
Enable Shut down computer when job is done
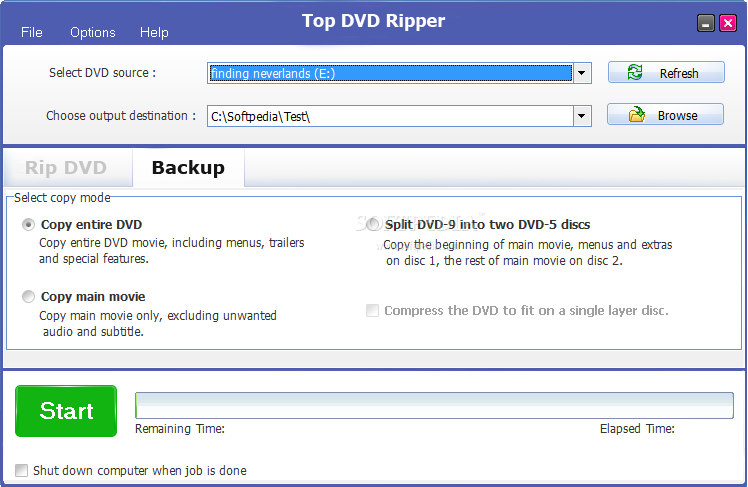coord(21,470)
